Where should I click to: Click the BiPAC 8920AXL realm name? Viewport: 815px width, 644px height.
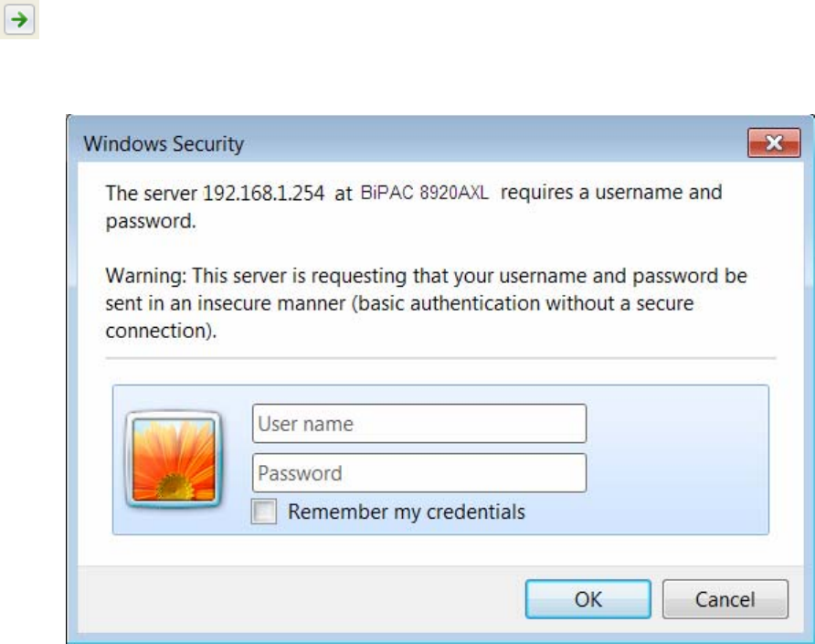424,193
